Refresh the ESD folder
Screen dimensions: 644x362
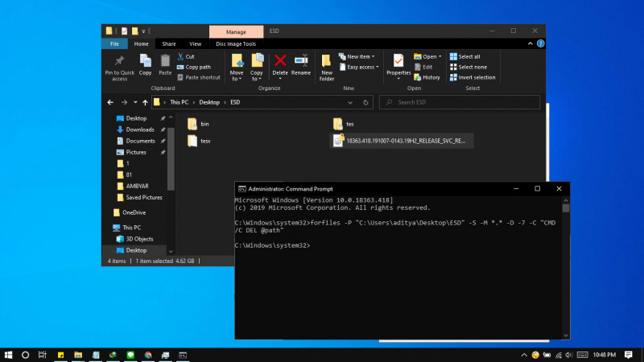[365, 103]
